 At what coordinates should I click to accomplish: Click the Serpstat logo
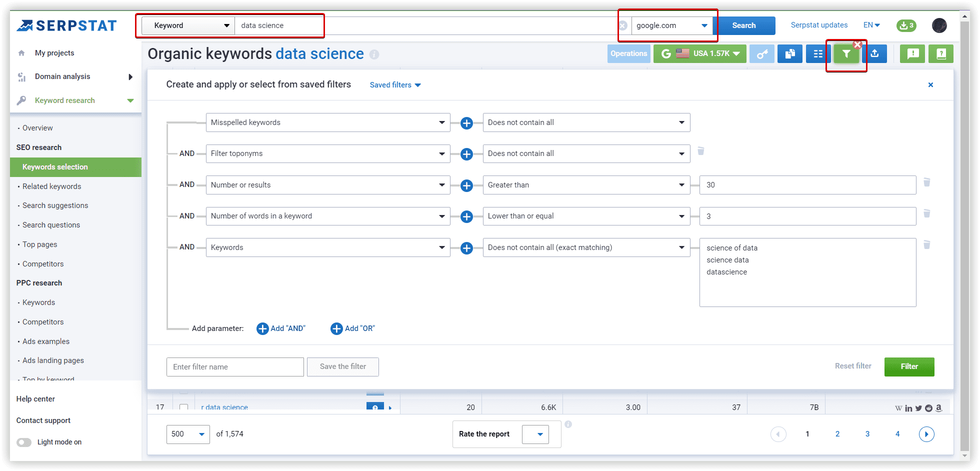point(66,25)
